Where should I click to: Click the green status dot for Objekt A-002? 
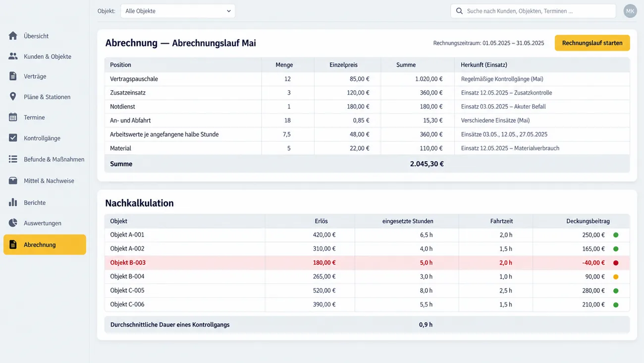click(x=616, y=249)
